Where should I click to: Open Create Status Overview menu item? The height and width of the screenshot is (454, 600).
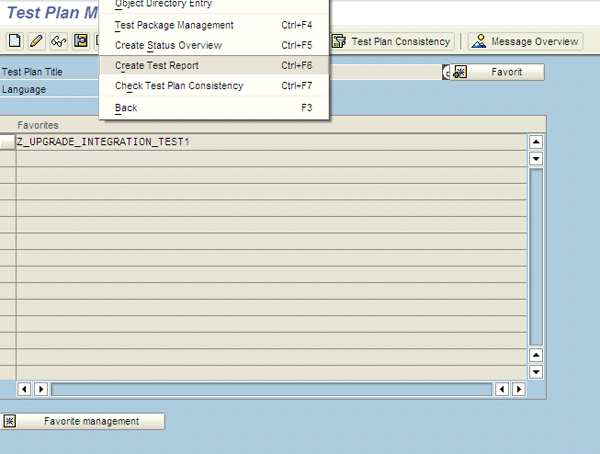tap(168, 45)
